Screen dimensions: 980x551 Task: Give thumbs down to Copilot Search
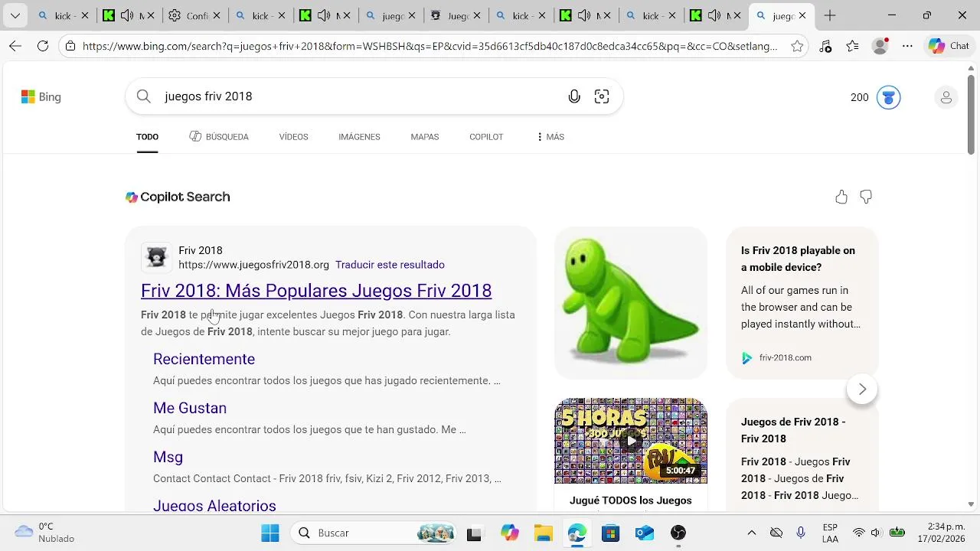click(x=866, y=197)
